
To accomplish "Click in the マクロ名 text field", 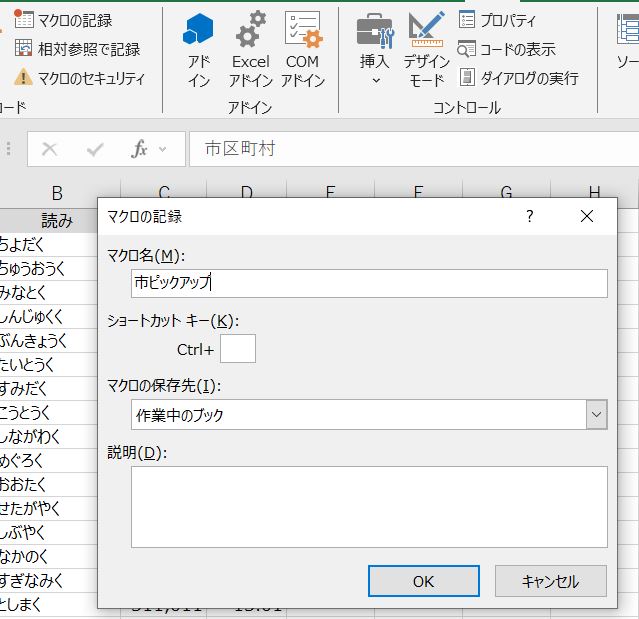I will tap(369, 283).
